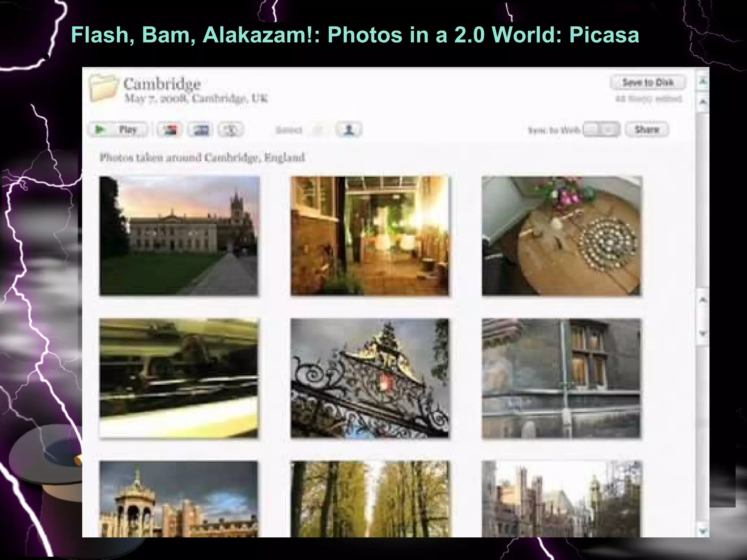Click the mid-scrollbar up arrow
747x560 pixels.
pos(703,300)
